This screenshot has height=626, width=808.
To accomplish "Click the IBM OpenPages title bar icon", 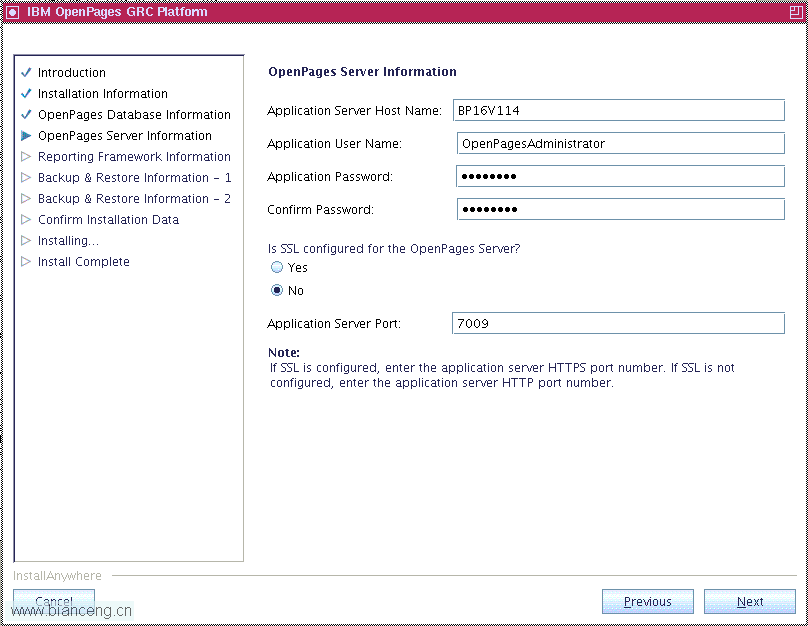I will pyautogui.click(x=12, y=12).
